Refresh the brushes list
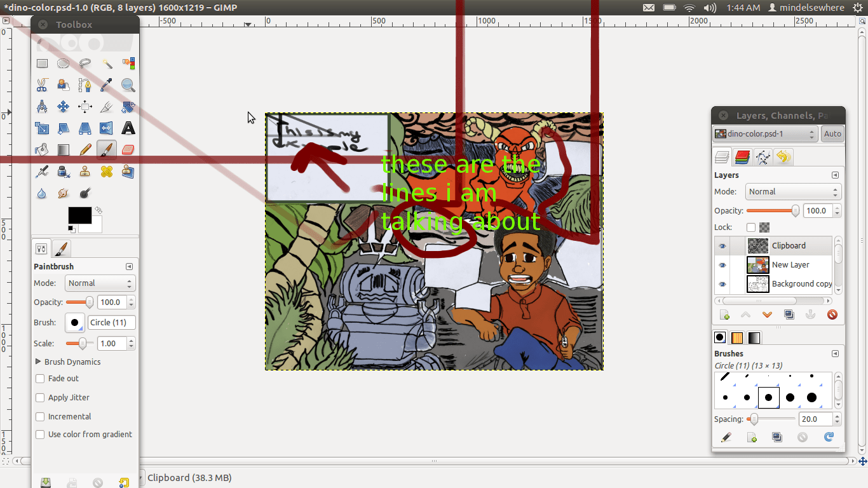Image resolution: width=868 pixels, height=488 pixels. (829, 437)
